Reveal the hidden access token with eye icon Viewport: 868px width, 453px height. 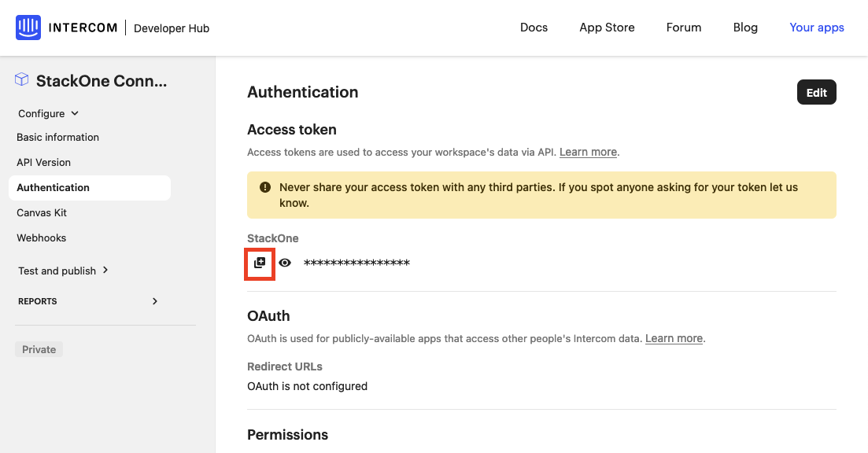click(x=285, y=263)
